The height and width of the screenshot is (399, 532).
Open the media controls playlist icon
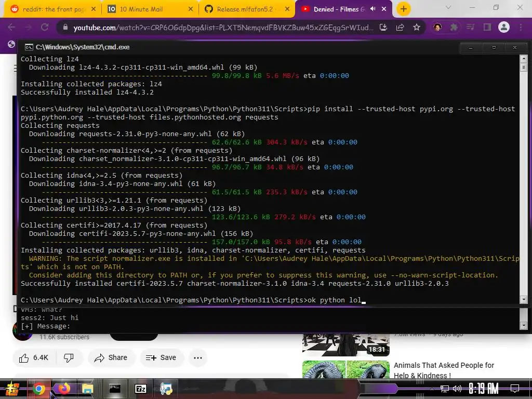(x=470, y=27)
